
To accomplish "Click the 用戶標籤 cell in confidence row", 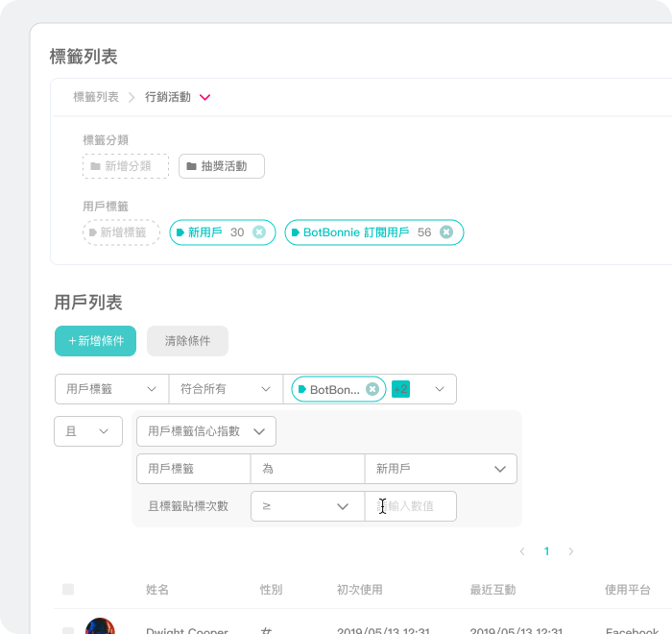I will pyautogui.click(x=193, y=469).
